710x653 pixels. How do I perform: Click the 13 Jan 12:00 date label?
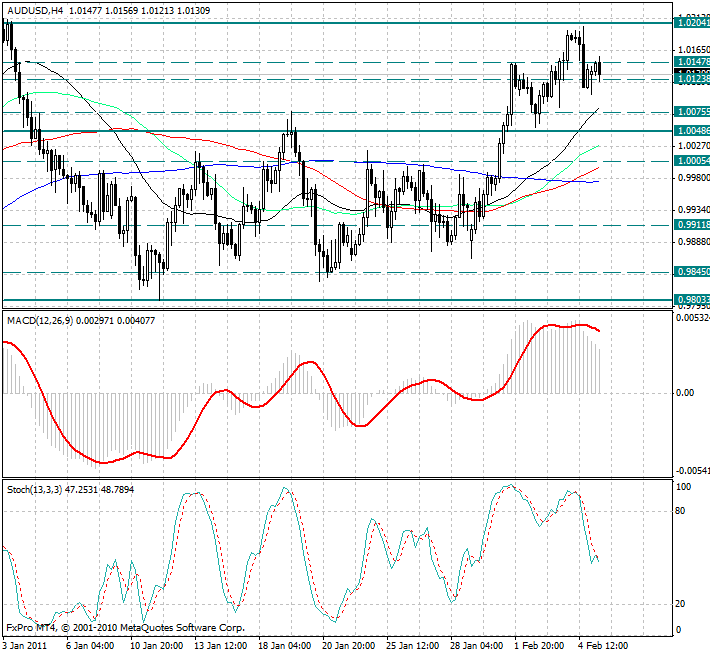pos(222,645)
